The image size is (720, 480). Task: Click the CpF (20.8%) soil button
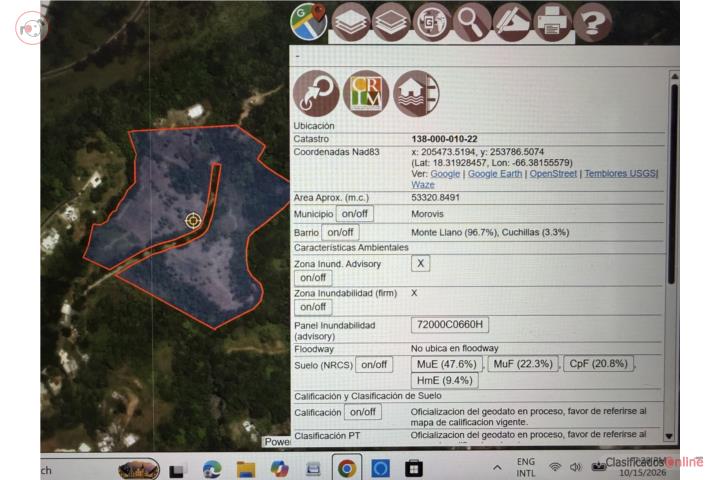[598, 364]
